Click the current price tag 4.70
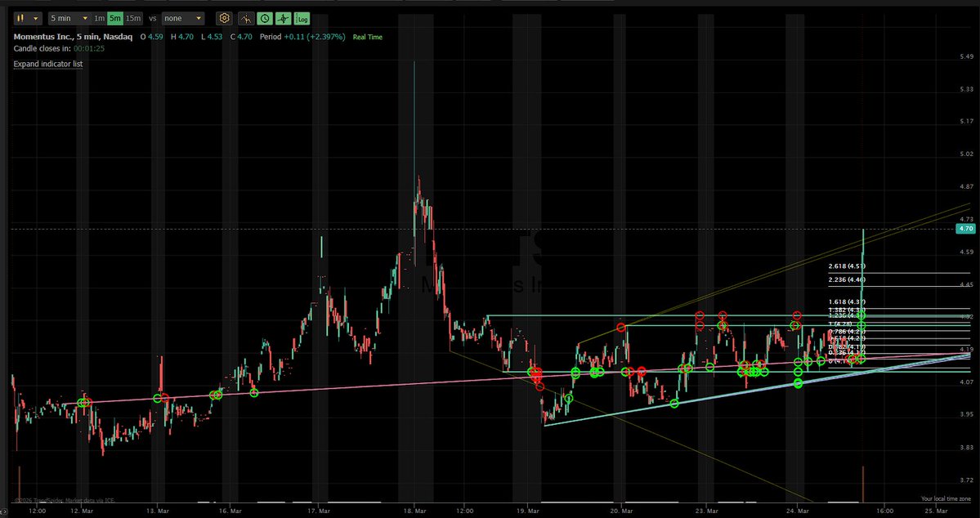980x518 pixels. tap(965, 230)
